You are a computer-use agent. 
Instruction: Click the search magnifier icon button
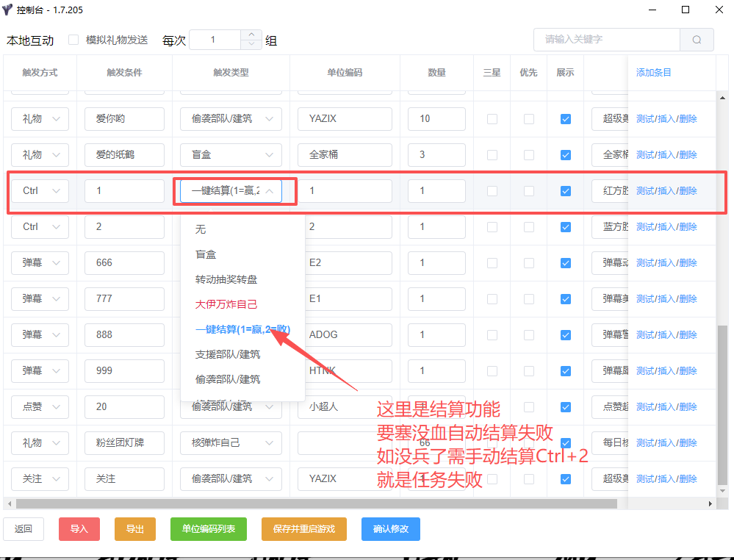(x=697, y=40)
